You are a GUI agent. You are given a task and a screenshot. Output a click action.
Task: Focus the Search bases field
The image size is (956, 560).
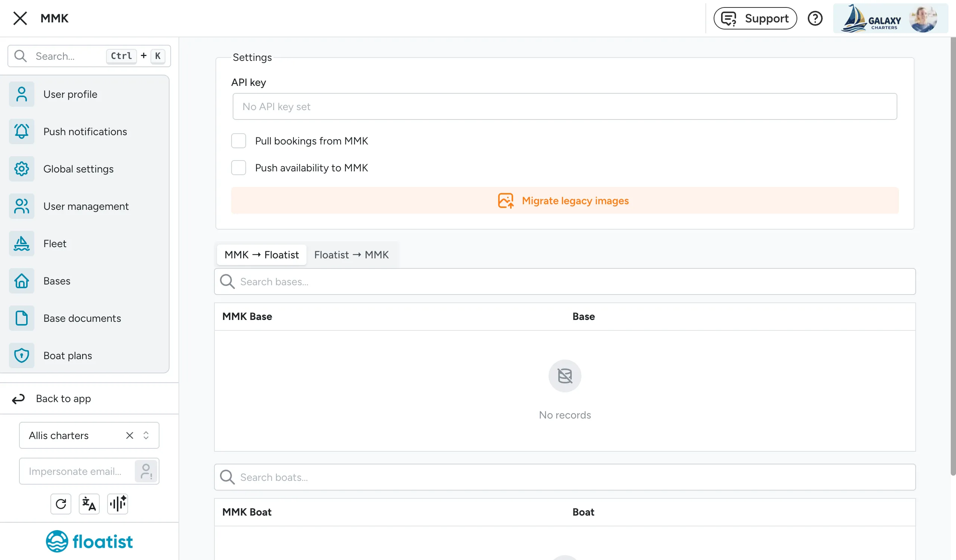pos(565,282)
